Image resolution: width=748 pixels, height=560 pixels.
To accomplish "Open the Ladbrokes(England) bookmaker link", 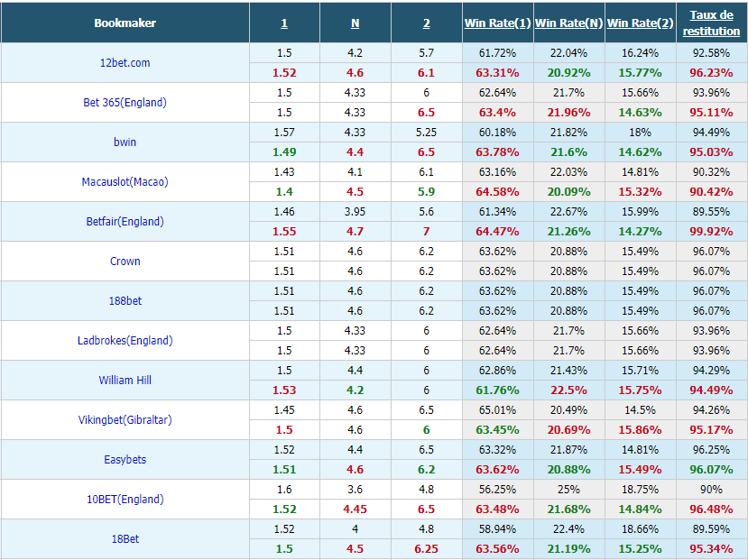I will click(125, 340).
